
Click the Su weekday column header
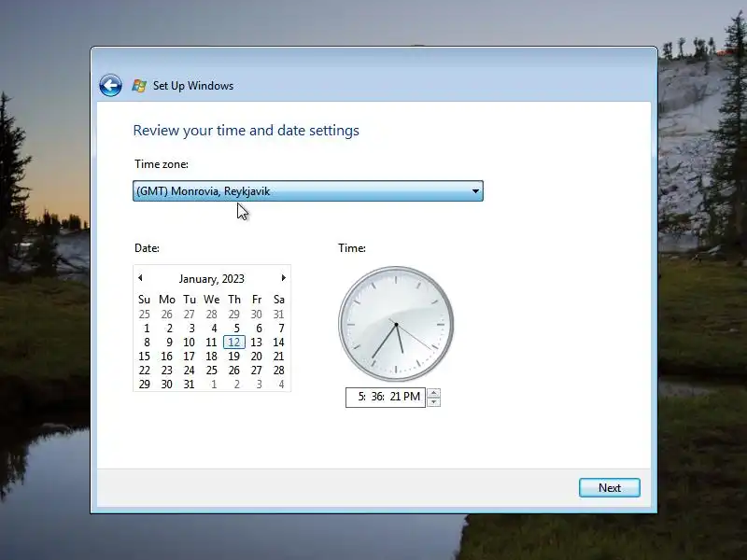tap(145, 300)
